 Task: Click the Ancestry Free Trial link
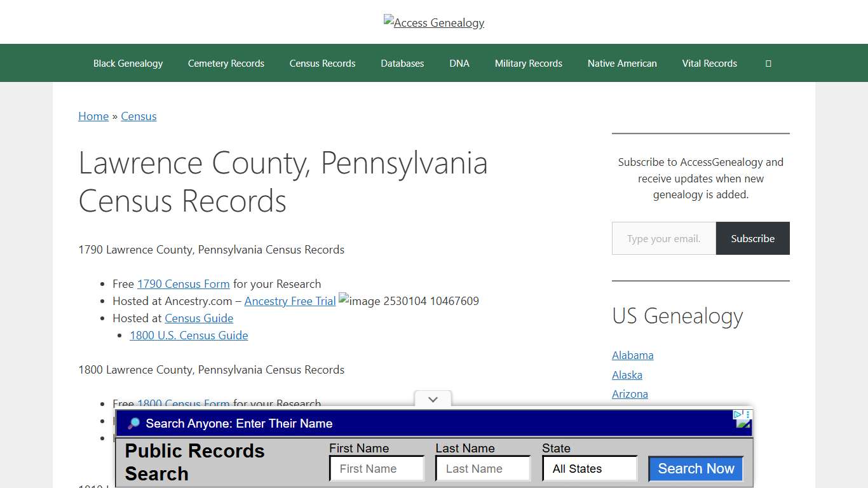pos(290,301)
